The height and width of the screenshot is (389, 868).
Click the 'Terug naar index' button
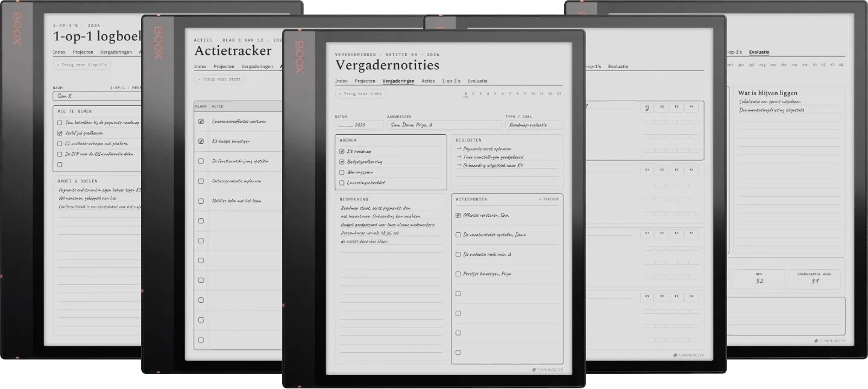[x=360, y=94]
